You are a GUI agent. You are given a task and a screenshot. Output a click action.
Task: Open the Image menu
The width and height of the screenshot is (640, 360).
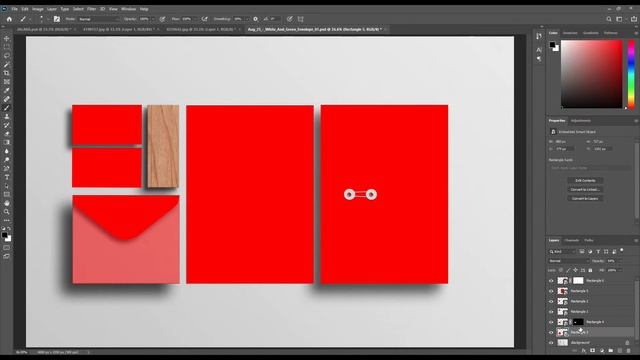pos(38,9)
